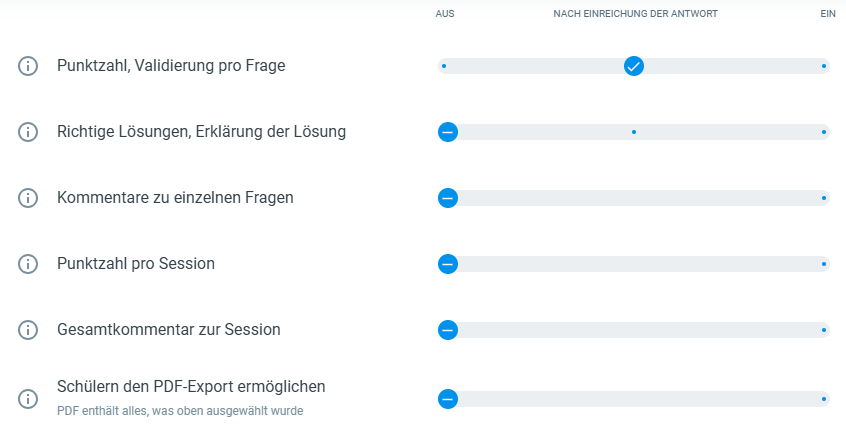The image size is (846, 432).
Task: Click info icon for Schülern den PDF-Export ermöglichen
Action: pyautogui.click(x=28, y=399)
